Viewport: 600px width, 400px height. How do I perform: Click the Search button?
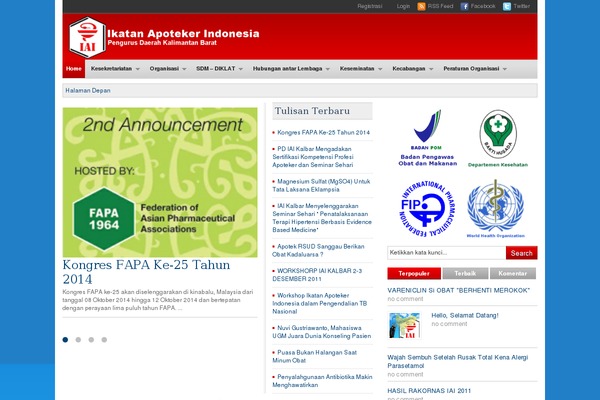[522, 253]
